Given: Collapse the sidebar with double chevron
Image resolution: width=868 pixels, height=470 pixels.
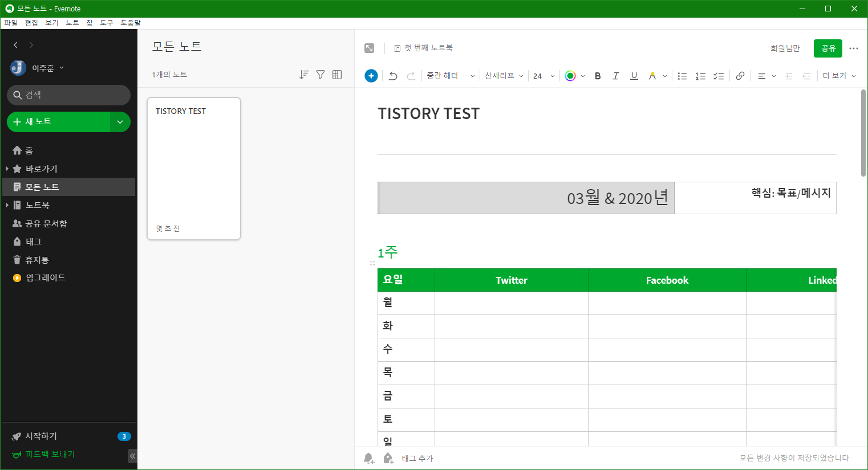Looking at the screenshot, I should 132,456.
